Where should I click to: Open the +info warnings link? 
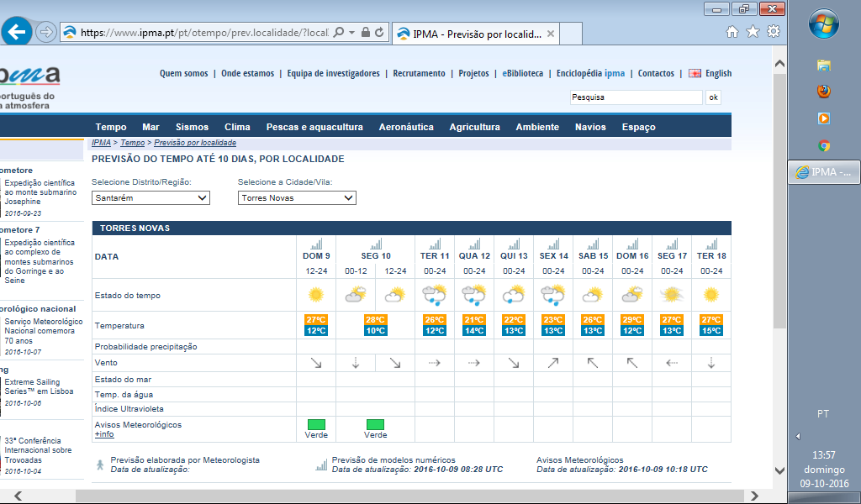pyautogui.click(x=104, y=434)
